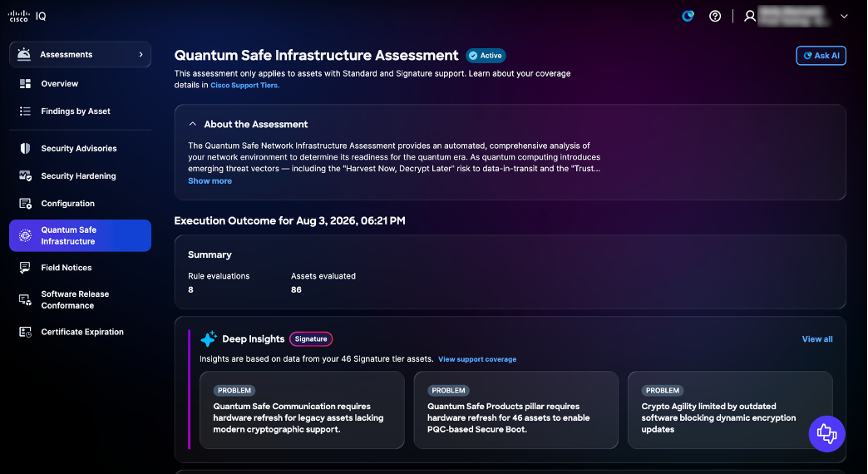
Task: Click the Cisco IQ logo
Action: point(27,16)
